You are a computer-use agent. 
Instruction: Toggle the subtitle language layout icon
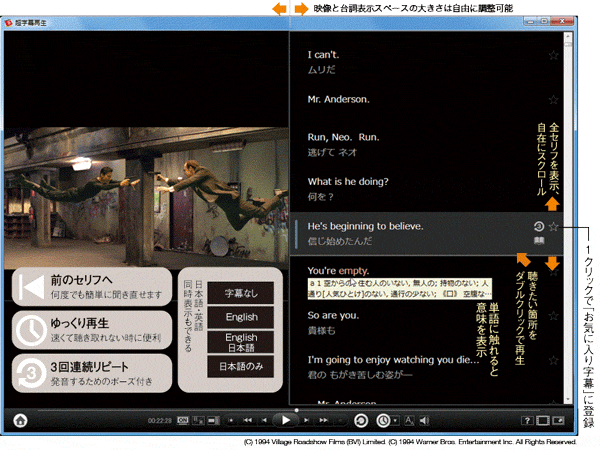tap(198, 421)
